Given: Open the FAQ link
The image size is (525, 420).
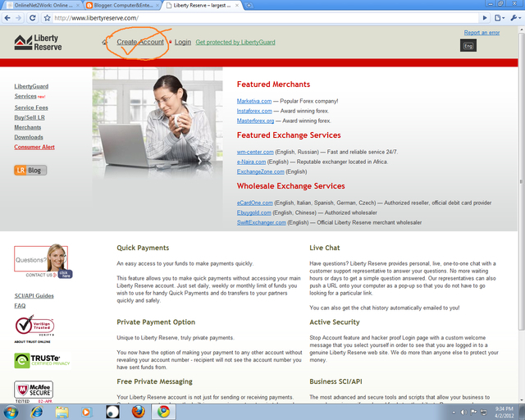Looking at the screenshot, I should 20,306.
